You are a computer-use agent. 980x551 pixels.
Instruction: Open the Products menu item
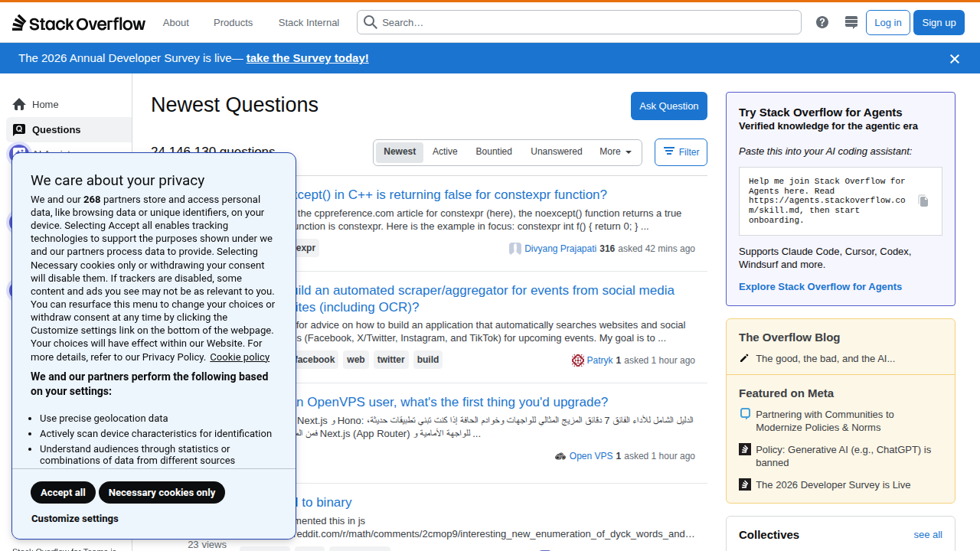[x=234, y=23]
